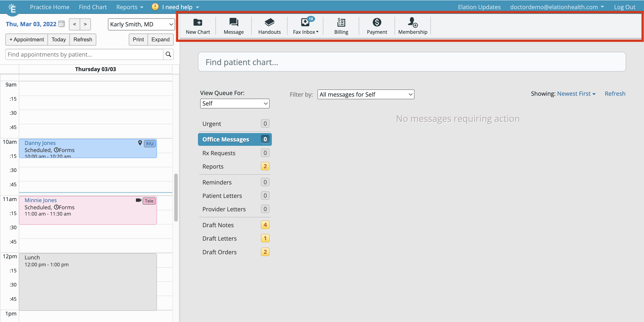This screenshot has width=644, height=322.
Task: Open the Fax Inbox icon
Action: pos(305,22)
